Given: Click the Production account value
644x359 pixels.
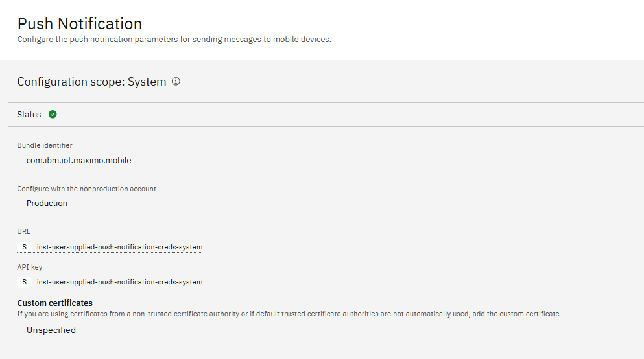Looking at the screenshot, I should click(x=47, y=203).
